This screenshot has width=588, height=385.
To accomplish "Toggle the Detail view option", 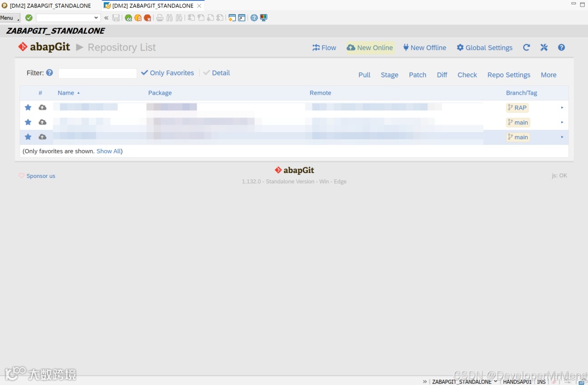I will (x=217, y=73).
